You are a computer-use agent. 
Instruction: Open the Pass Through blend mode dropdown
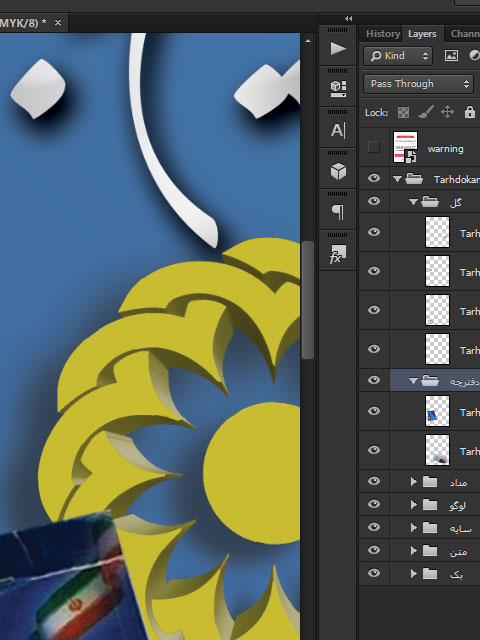tap(418, 84)
